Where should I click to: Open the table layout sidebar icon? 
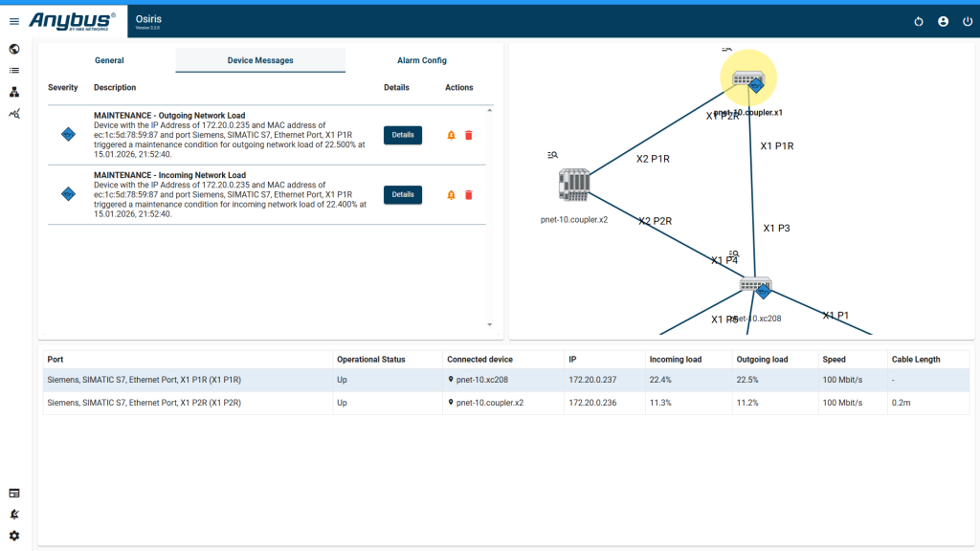pos(13,493)
